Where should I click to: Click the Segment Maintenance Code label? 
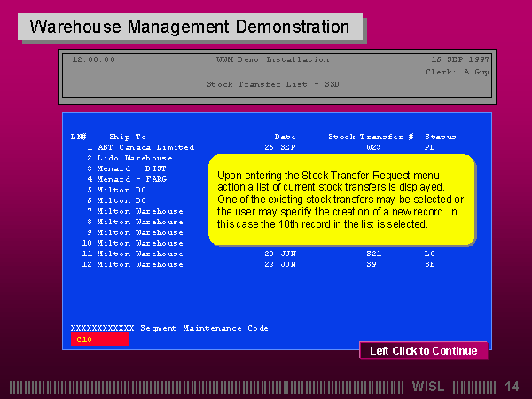coord(204,328)
